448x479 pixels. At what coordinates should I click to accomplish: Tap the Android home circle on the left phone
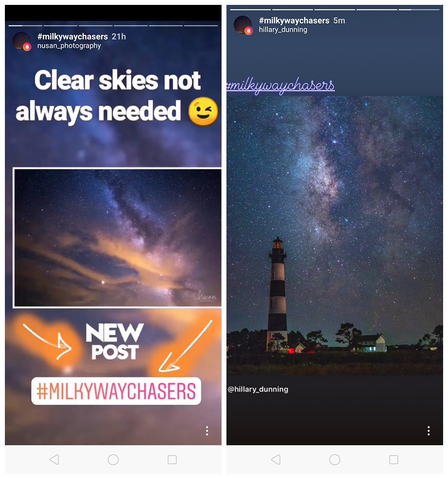[113, 459]
